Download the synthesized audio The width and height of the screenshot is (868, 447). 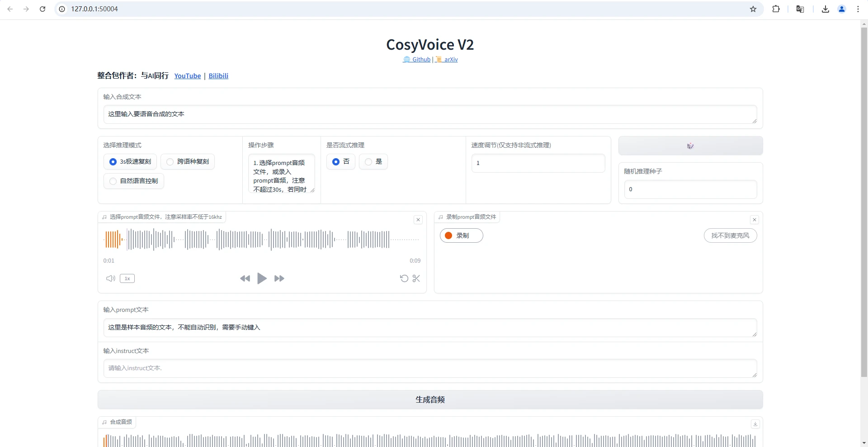755,424
